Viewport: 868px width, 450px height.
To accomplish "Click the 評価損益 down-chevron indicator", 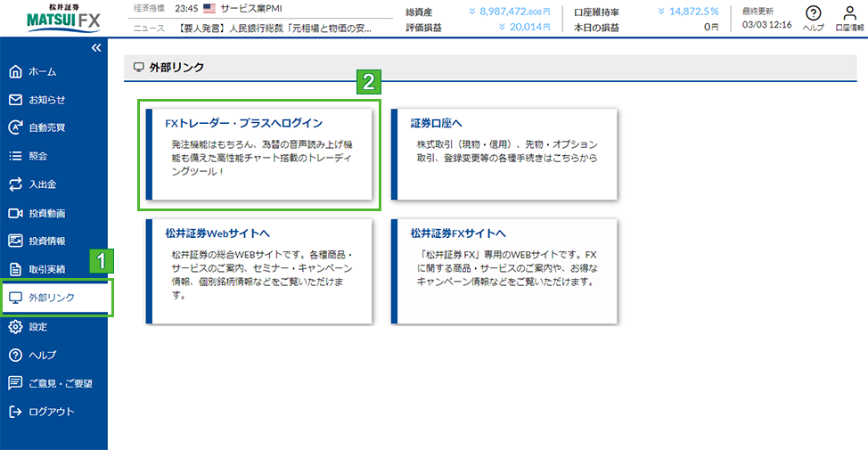I will tap(502, 27).
